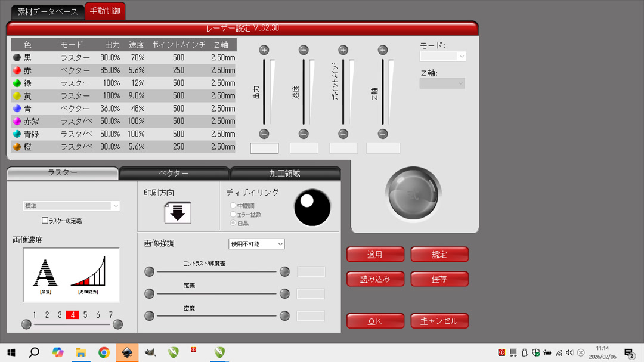Screen dimensions: 644x362
Task: Click the plus icon above the Z軸 slider
Action: tap(383, 50)
